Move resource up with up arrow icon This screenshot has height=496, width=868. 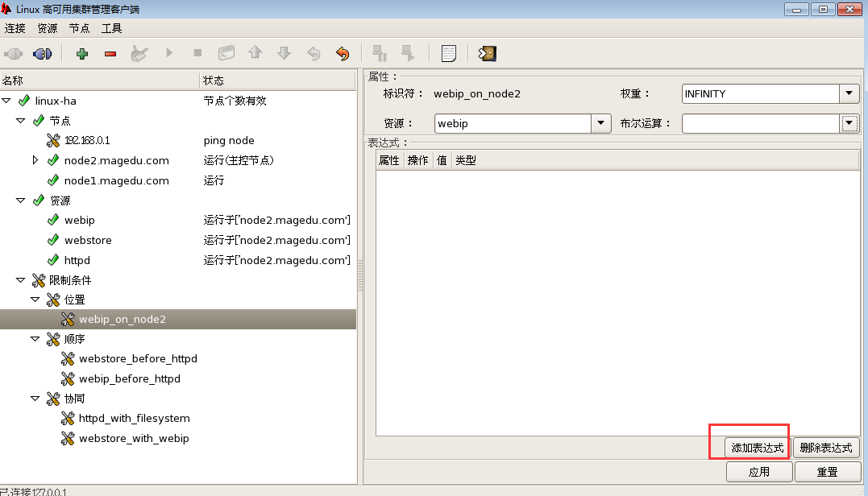[255, 53]
